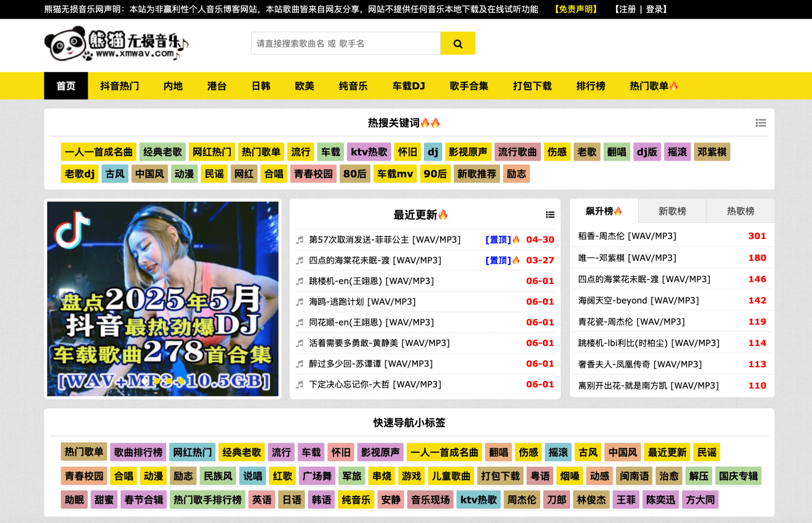812x523 pixels.
Task: Open 稻香-周杰伦 in the chart list
Action: pos(627,236)
